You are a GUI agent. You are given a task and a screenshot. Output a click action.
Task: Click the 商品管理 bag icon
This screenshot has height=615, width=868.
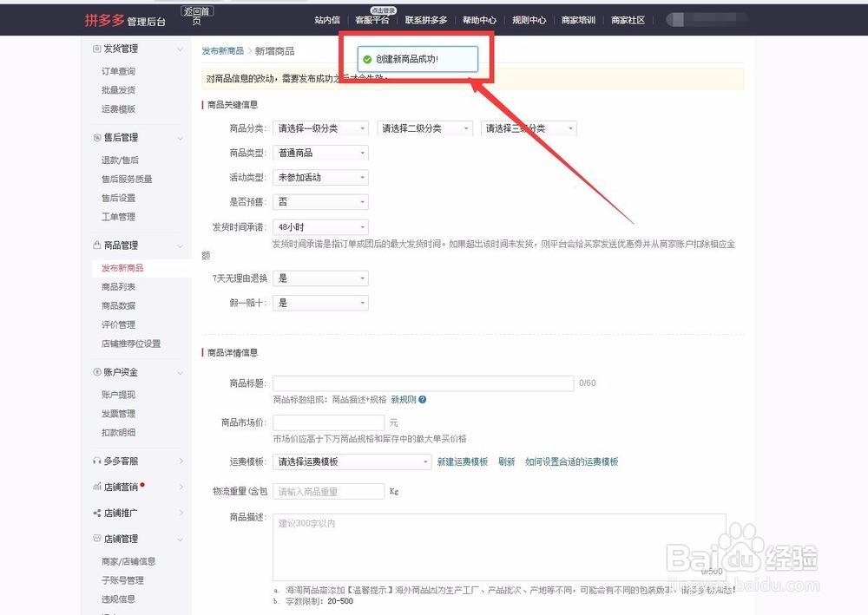click(x=97, y=245)
